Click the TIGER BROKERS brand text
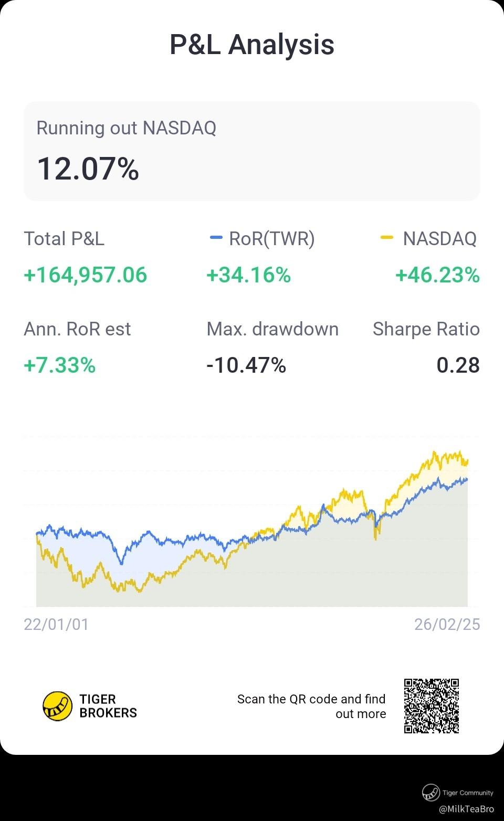Viewport: 504px width, 821px height. (108, 706)
